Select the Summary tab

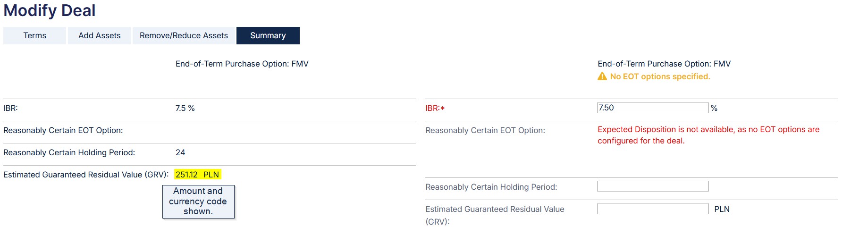point(268,36)
